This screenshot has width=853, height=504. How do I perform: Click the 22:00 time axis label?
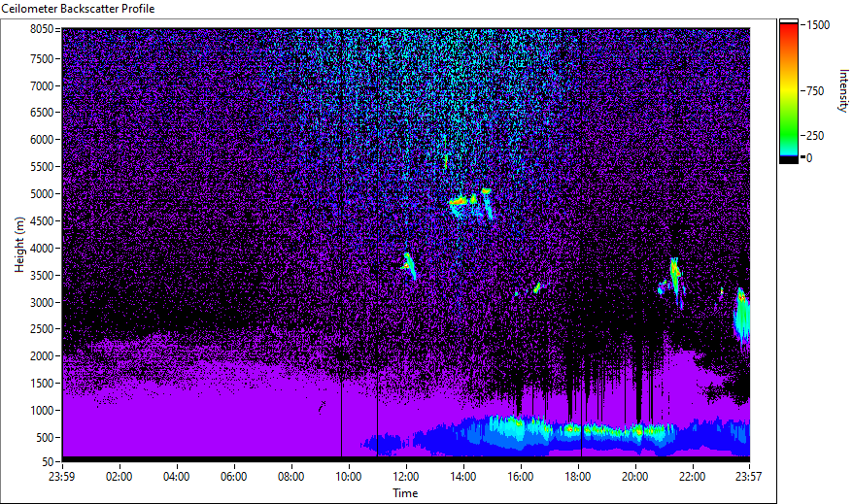click(692, 477)
